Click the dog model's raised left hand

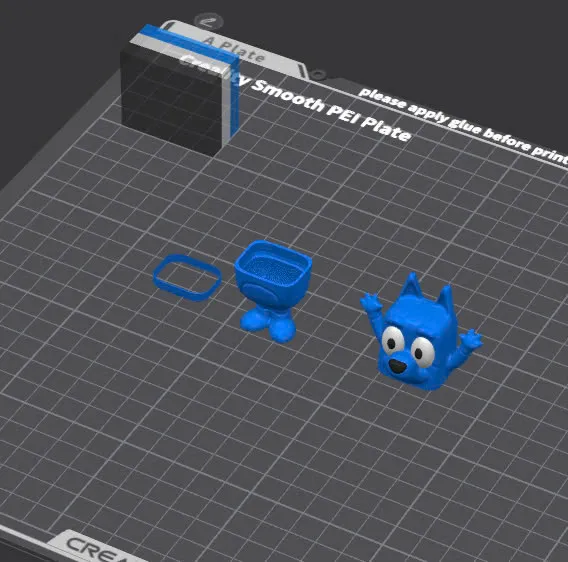click(370, 302)
